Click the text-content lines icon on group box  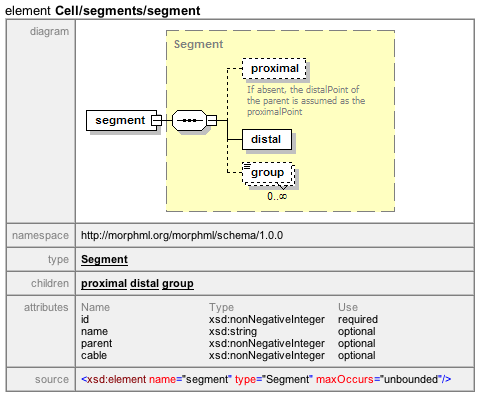[247, 166]
